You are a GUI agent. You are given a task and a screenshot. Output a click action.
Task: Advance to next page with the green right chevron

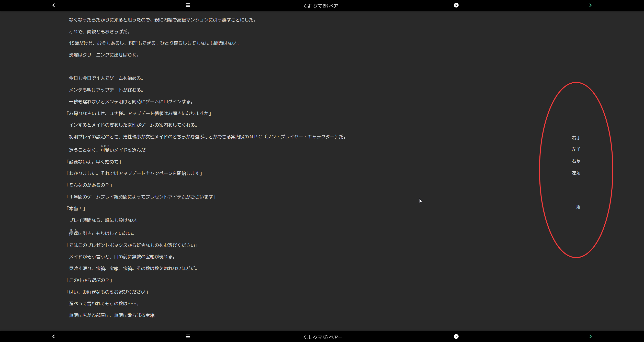590,5
